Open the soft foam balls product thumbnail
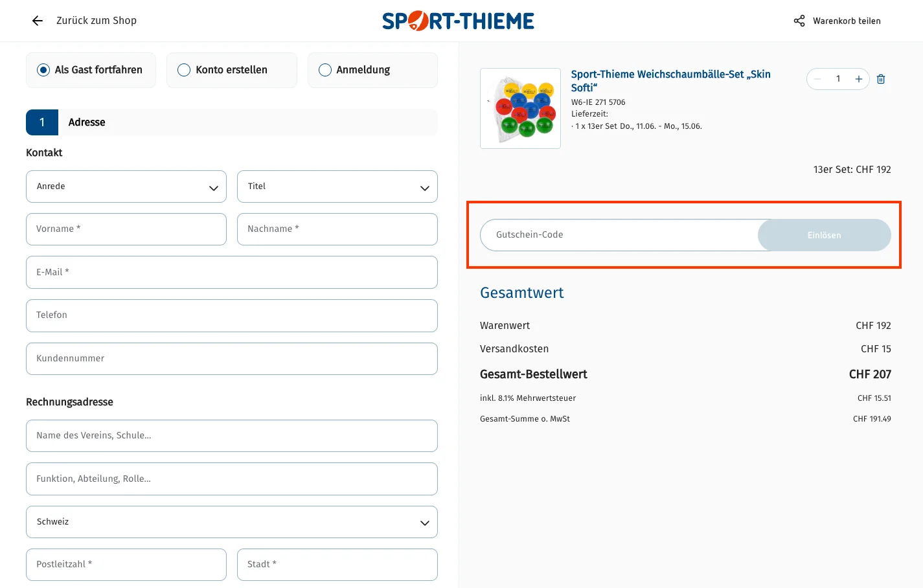The width and height of the screenshot is (923, 588). pos(520,108)
